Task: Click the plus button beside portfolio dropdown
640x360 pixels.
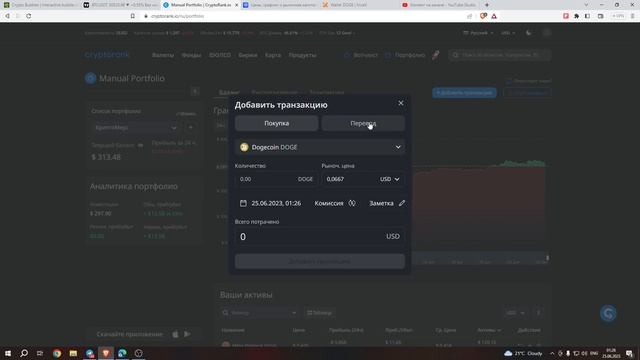Action: [191, 128]
